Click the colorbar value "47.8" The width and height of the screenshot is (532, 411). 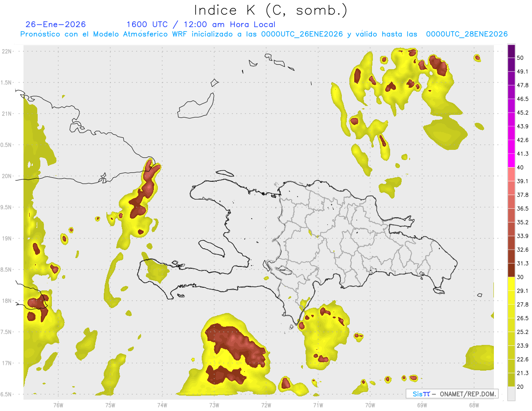(x=523, y=85)
